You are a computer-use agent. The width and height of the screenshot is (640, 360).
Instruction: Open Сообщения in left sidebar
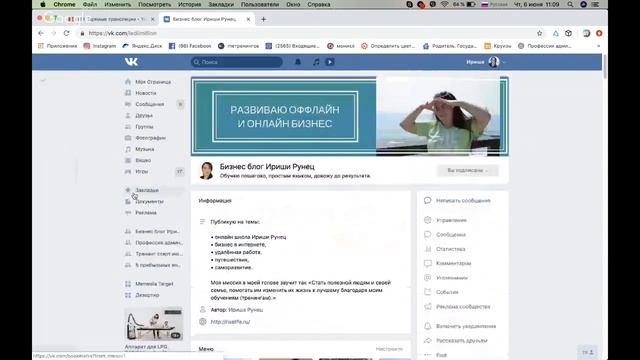pyautogui.click(x=149, y=104)
